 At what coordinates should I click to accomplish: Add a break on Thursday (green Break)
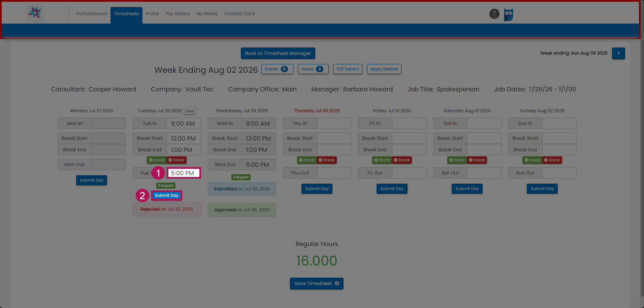tap(307, 160)
